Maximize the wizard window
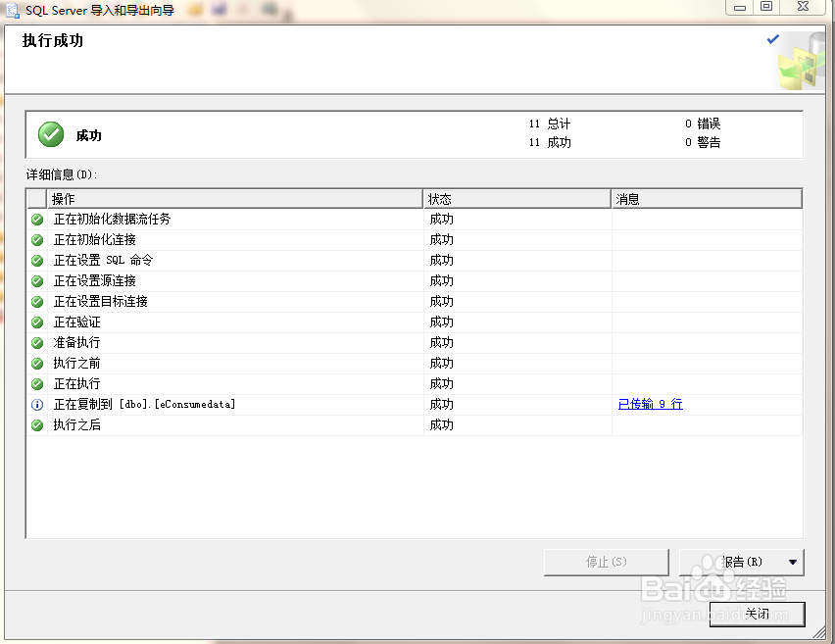This screenshot has height=644, width=835. tap(766, 7)
